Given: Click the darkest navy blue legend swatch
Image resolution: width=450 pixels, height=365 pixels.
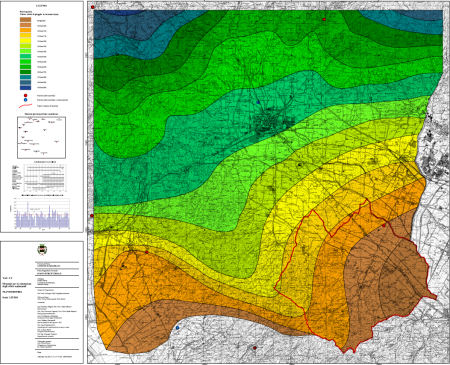Looking at the screenshot, I should pos(25,88).
